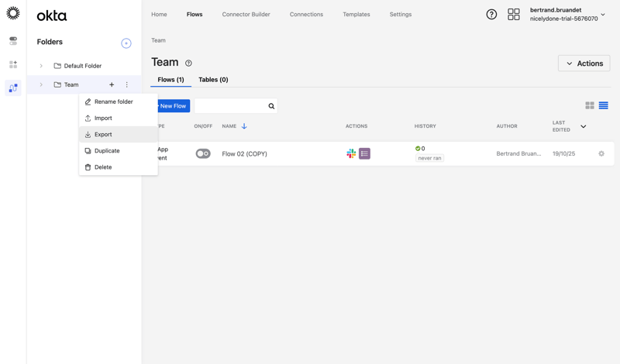The width and height of the screenshot is (620, 364).
Task: Click the 19/10/25 last edited date
Action: pyautogui.click(x=564, y=153)
